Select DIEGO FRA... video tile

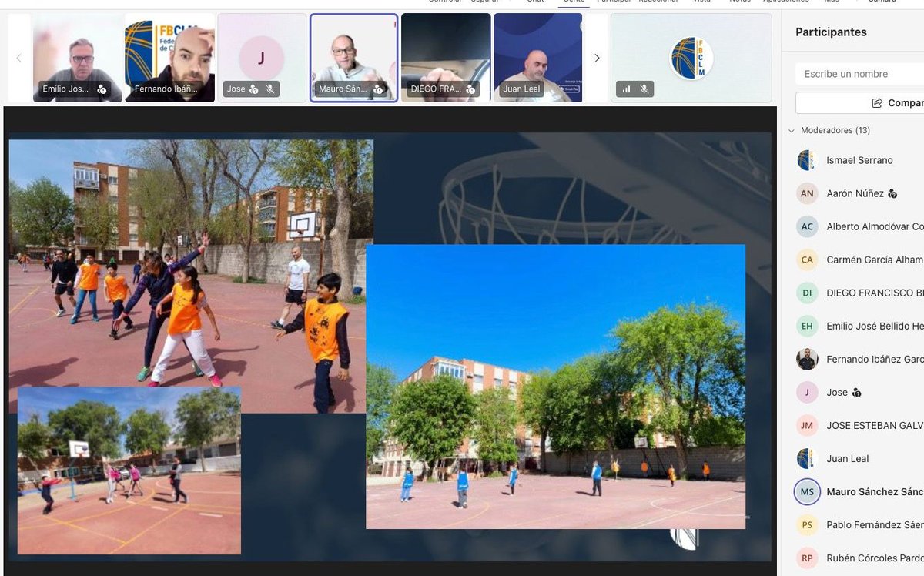point(446,58)
